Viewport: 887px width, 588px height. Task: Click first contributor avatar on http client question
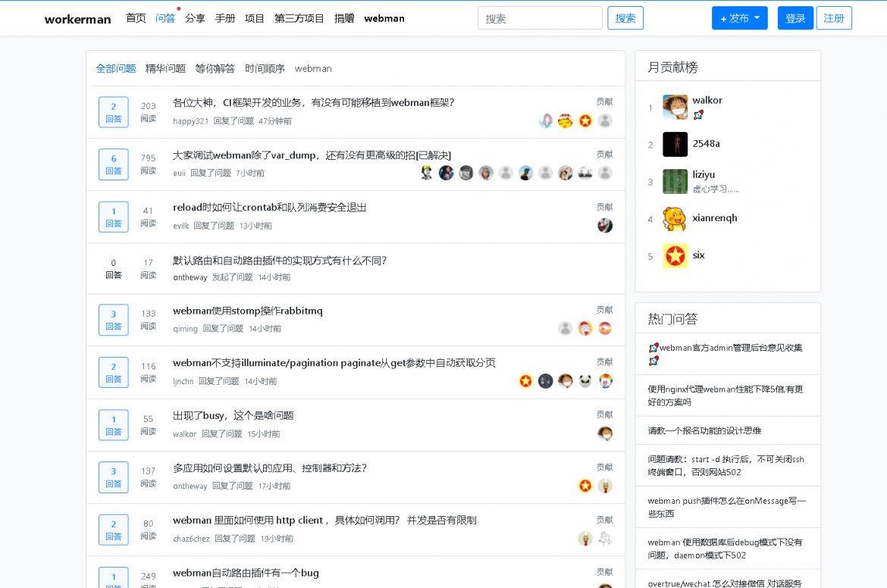585,538
